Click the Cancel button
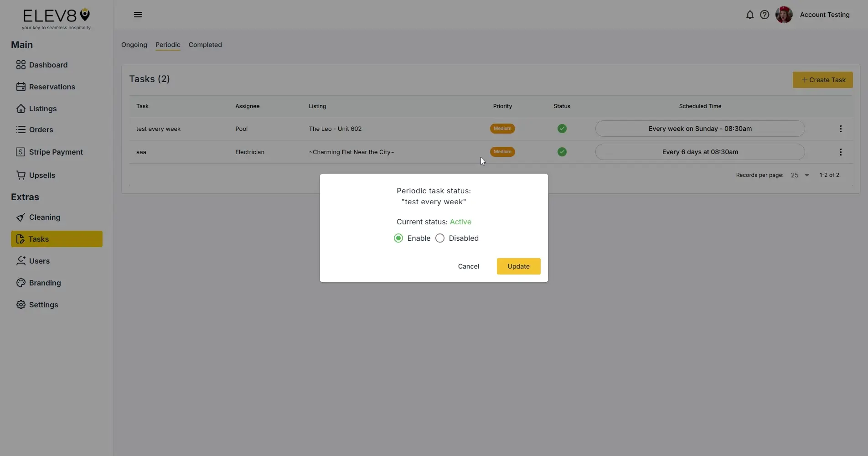This screenshot has width=868, height=456. [x=468, y=266]
